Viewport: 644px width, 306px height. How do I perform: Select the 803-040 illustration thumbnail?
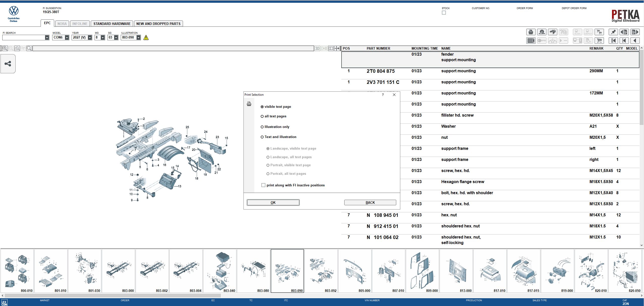(x=220, y=271)
